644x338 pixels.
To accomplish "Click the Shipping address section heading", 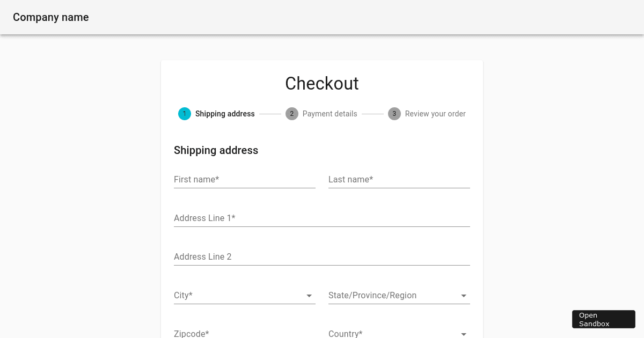I will (x=216, y=150).
